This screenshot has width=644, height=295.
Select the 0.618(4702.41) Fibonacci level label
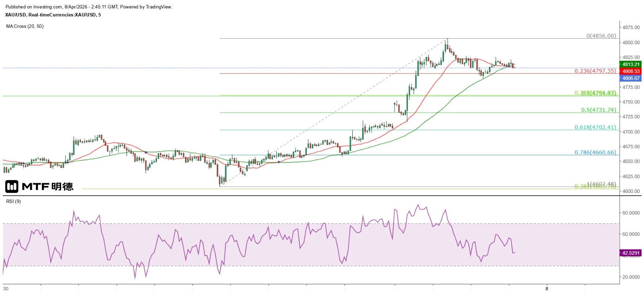595,127
